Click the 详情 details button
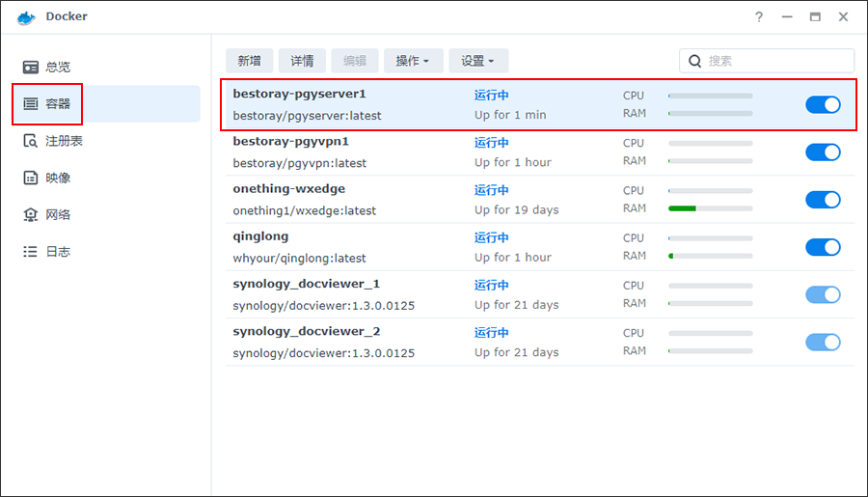 (x=302, y=61)
